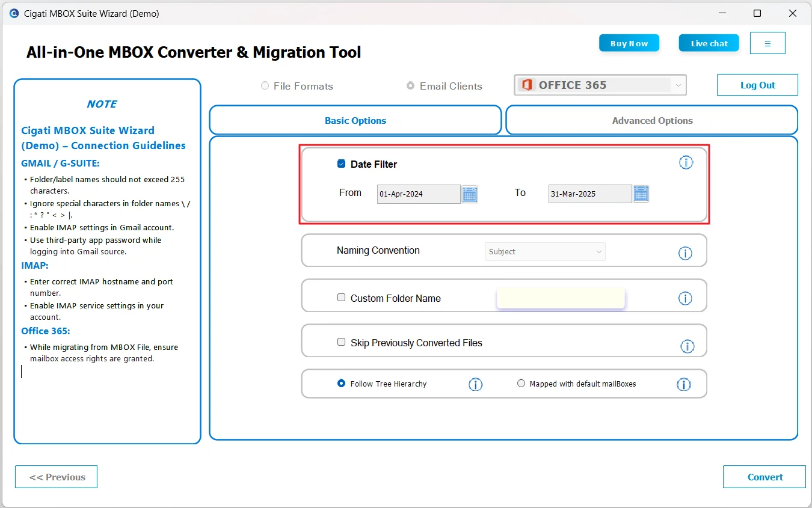Click the Naming Convention info icon
The image size is (812, 508).
[685, 253]
